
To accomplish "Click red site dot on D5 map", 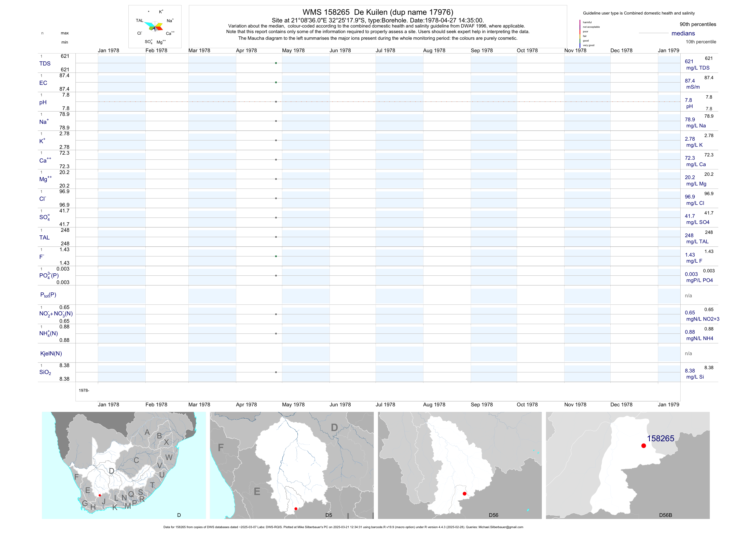I will coord(296,509).
